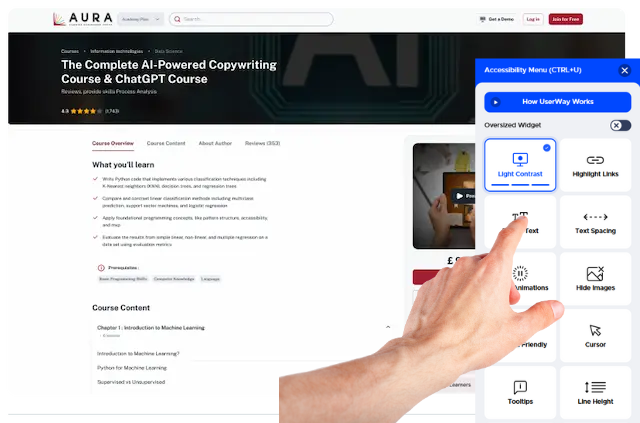This screenshot has width=640, height=423.
Task: Change the Cursor accessibility setting
Action: (x=595, y=335)
